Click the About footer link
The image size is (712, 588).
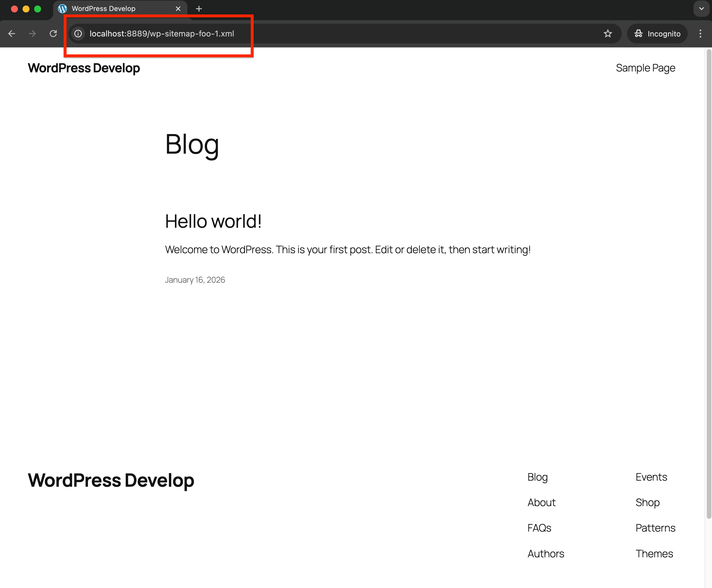click(x=541, y=502)
